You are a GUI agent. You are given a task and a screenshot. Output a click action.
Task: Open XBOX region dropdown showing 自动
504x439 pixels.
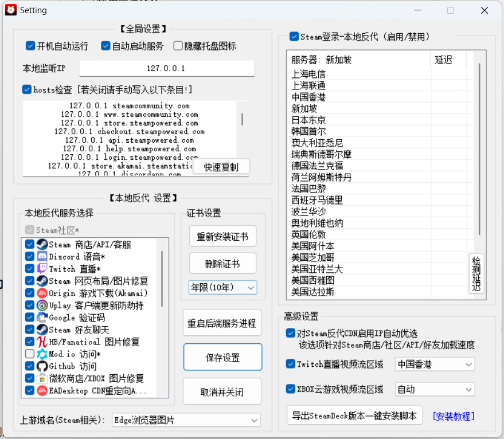(x=435, y=390)
